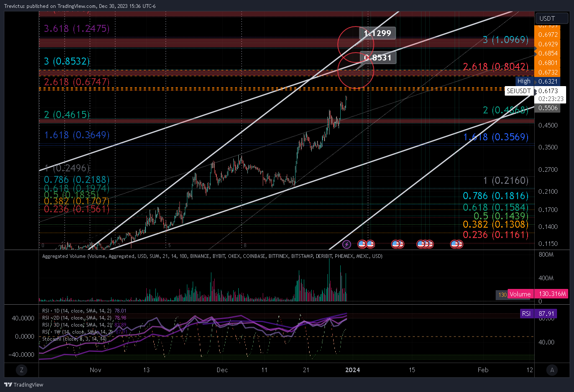Click the SEIUSDT symbol price label
Screen dimensions: 574x392
tap(518, 91)
